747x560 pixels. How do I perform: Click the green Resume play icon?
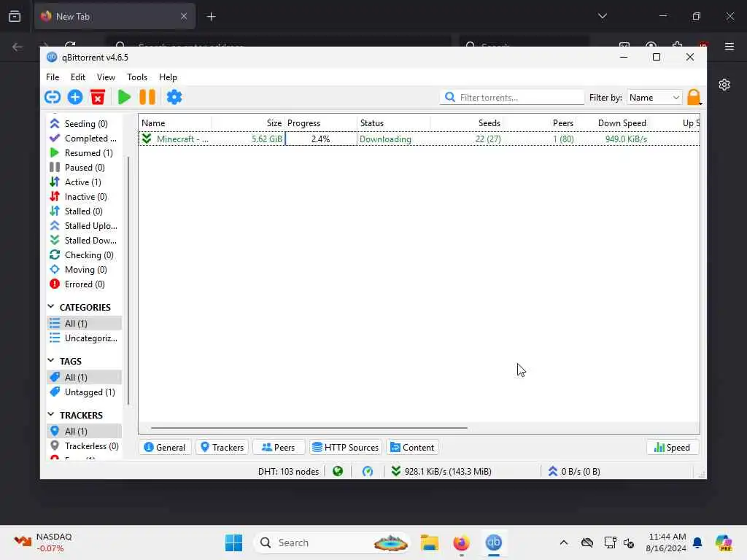click(x=124, y=97)
